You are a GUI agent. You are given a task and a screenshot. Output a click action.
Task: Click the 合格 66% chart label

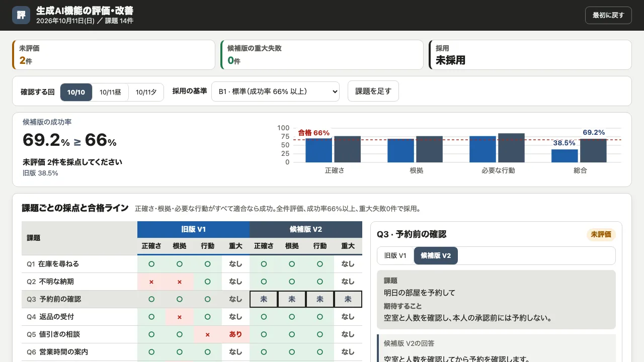coord(313,133)
